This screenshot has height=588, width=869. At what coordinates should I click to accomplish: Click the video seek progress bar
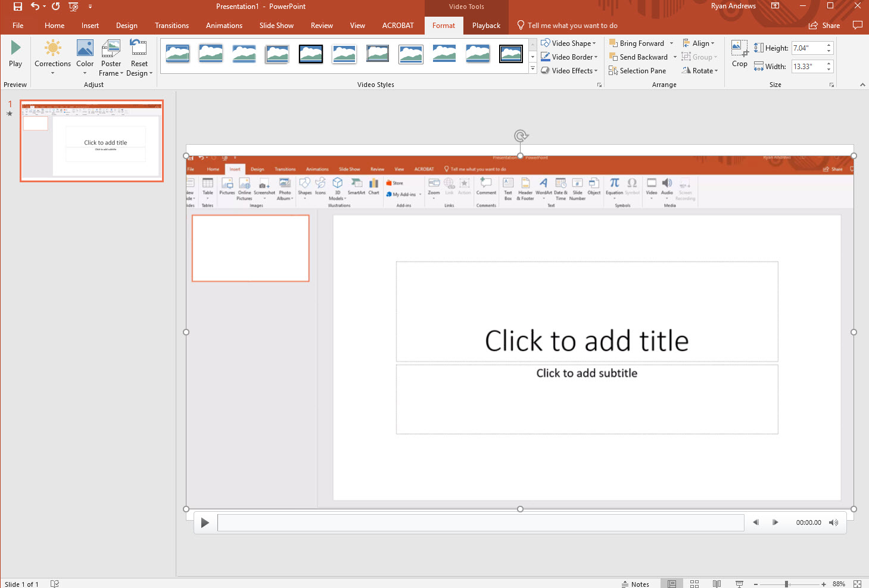pyautogui.click(x=480, y=522)
